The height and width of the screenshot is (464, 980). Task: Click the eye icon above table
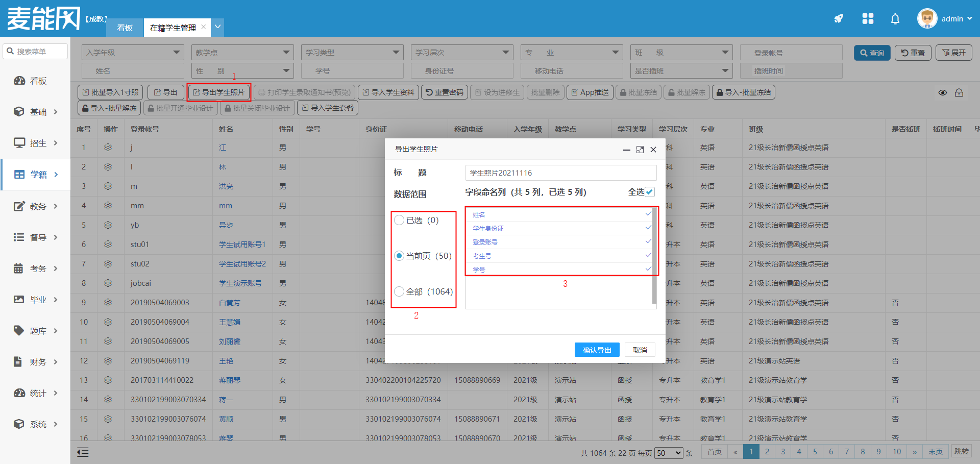pyautogui.click(x=943, y=93)
